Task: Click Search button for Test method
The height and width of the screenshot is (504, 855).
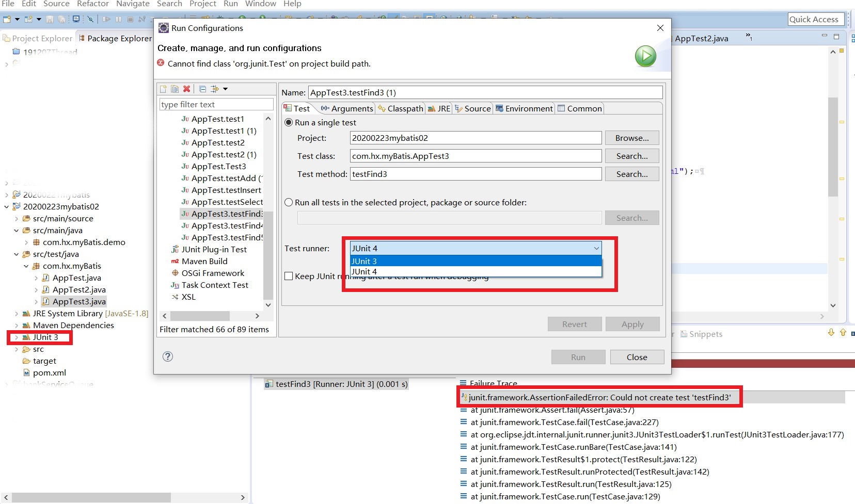Action: [x=632, y=174]
